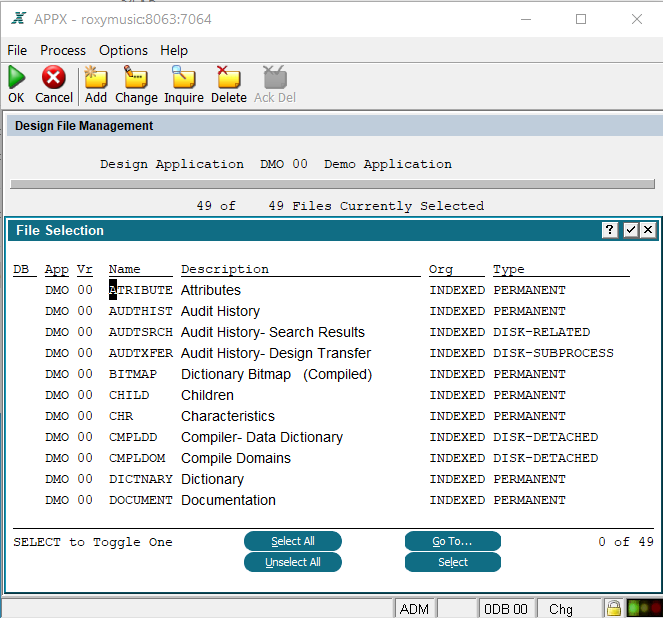Open the Help menu

pos(174,50)
